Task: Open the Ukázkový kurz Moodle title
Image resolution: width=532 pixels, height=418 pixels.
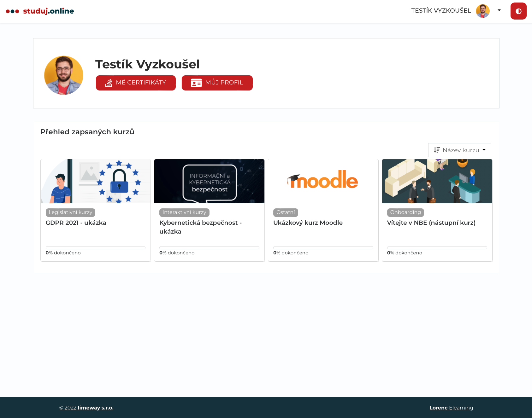Action: [x=308, y=223]
